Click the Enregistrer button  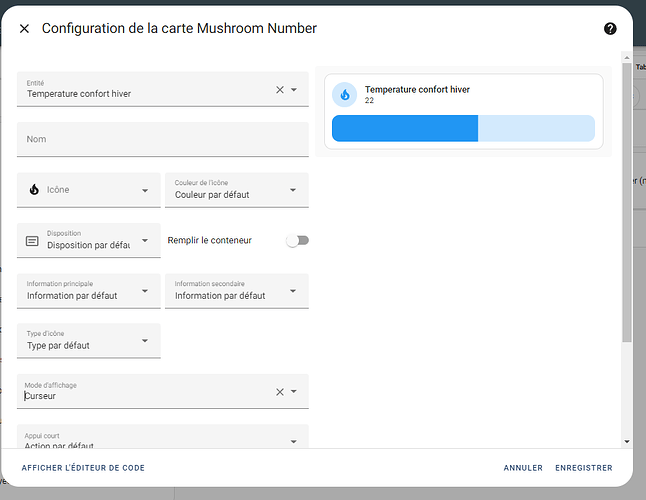[584, 468]
